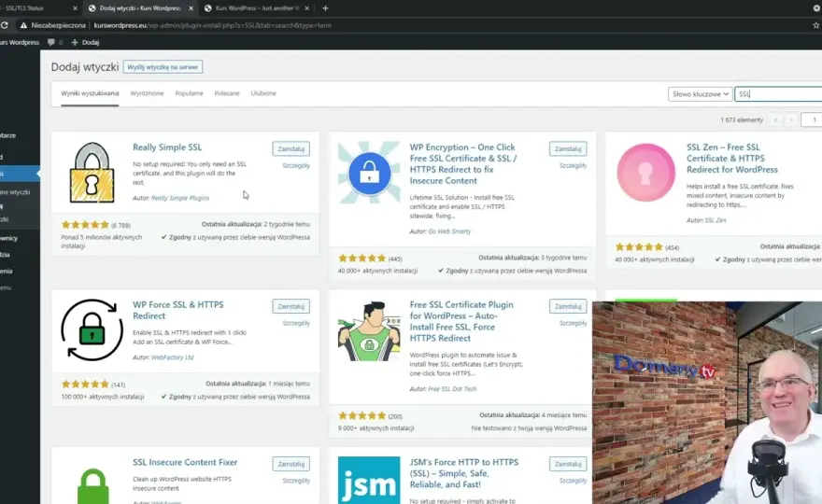The width and height of the screenshot is (822, 504).
Task: Click the page number input field
Action: [812, 120]
